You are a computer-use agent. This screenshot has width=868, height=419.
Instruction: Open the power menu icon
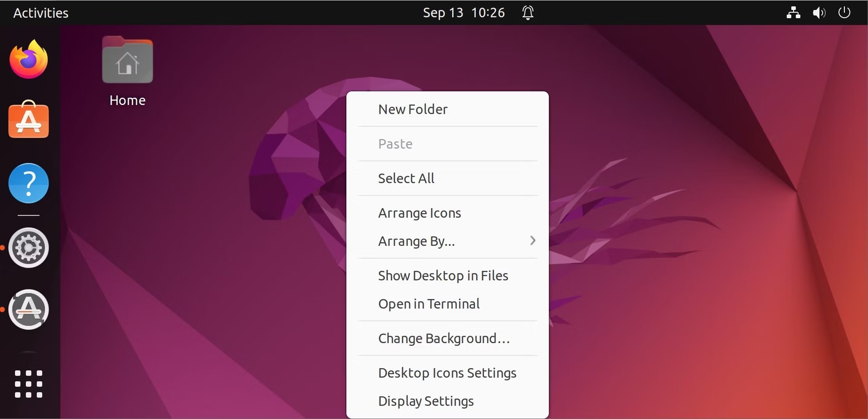coord(844,12)
